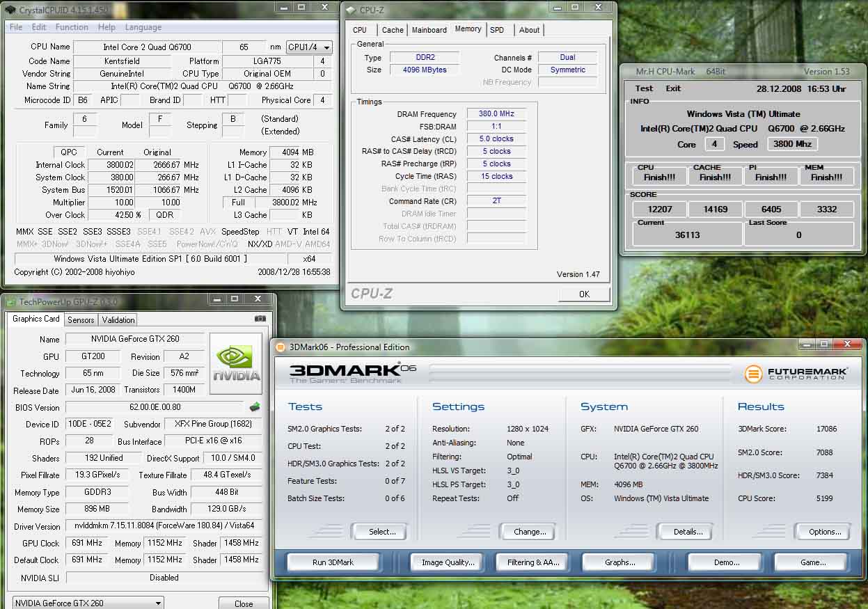868x609 pixels.
Task: Select the Graphics Card tab in GPU-Z
Action: pyautogui.click(x=36, y=319)
